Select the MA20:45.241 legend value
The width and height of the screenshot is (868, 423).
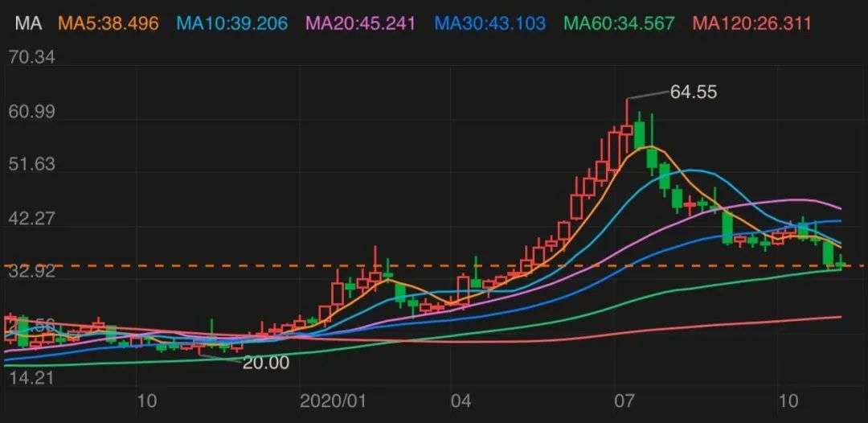(x=361, y=23)
